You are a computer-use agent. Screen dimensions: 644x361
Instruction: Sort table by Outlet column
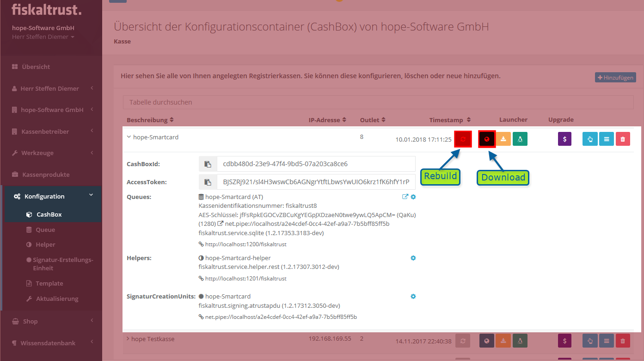click(x=373, y=120)
